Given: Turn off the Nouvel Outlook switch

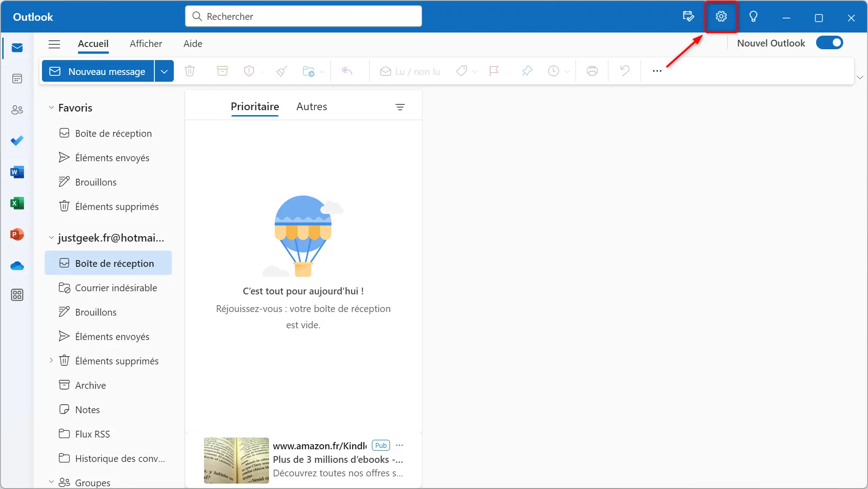Looking at the screenshot, I should [829, 43].
